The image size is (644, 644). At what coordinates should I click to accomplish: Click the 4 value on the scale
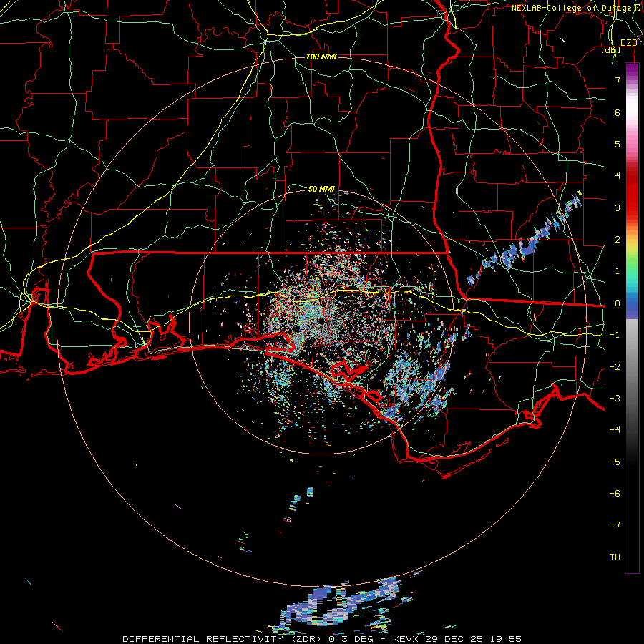(x=618, y=176)
